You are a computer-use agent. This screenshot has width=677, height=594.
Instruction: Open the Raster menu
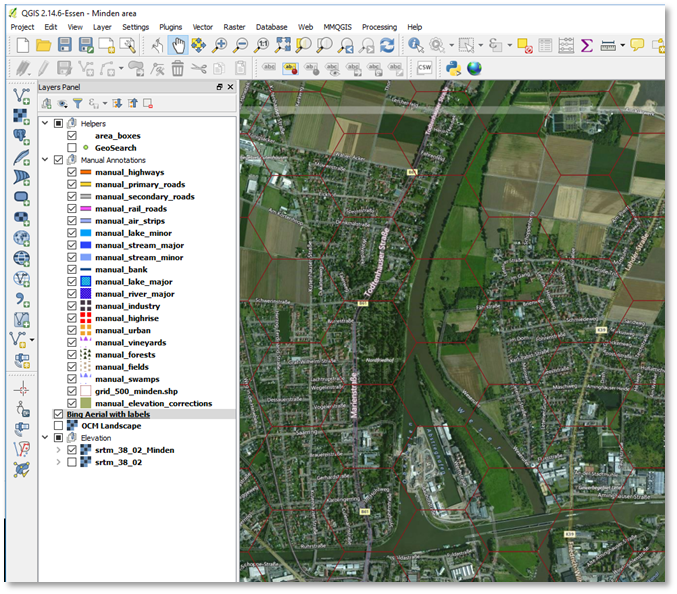click(235, 27)
